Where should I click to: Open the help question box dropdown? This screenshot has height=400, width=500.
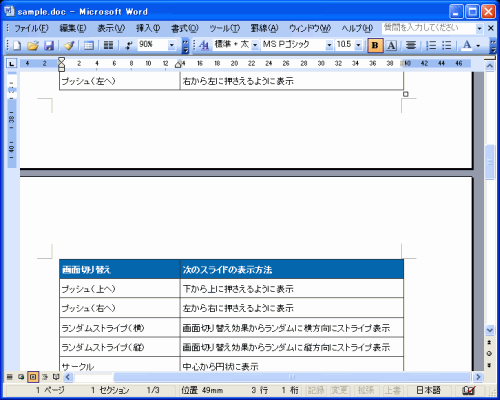point(479,29)
